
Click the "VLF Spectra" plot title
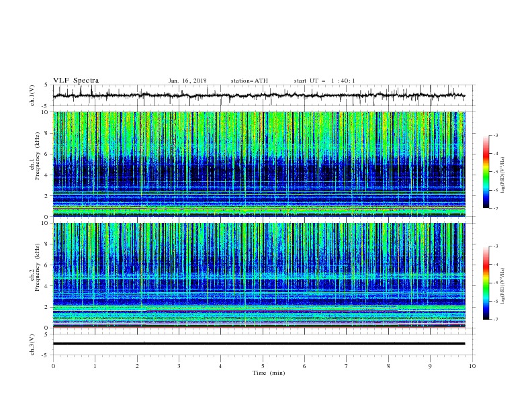(x=76, y=81)
